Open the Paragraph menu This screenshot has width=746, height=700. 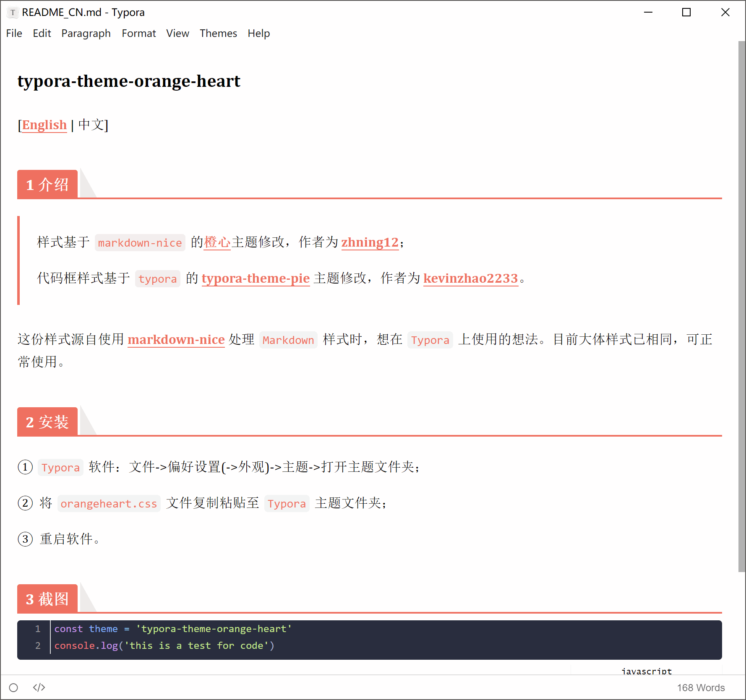tap(86, 33)
